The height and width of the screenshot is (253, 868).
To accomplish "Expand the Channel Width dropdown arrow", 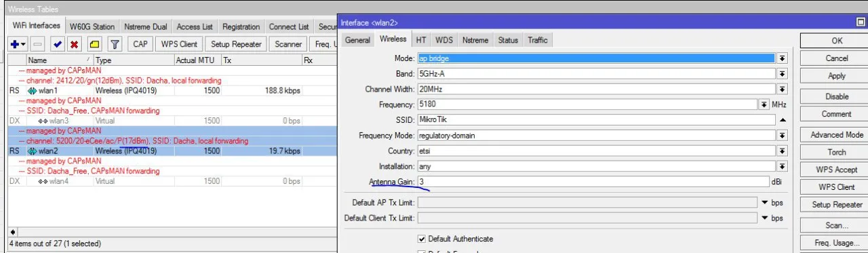I will pos(783,89).
